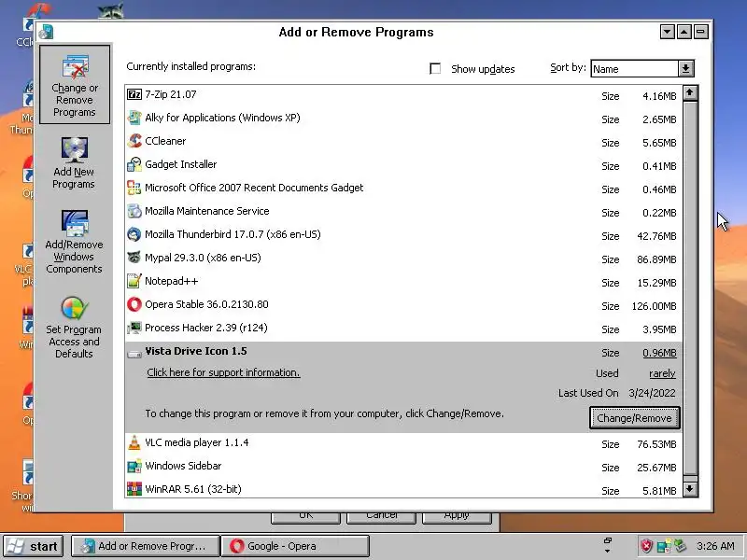Select Microsoft Office 2007 Recent Documents Gadget icon
Viewport: 747px width, 560px height.
click(x=134, y=188)
